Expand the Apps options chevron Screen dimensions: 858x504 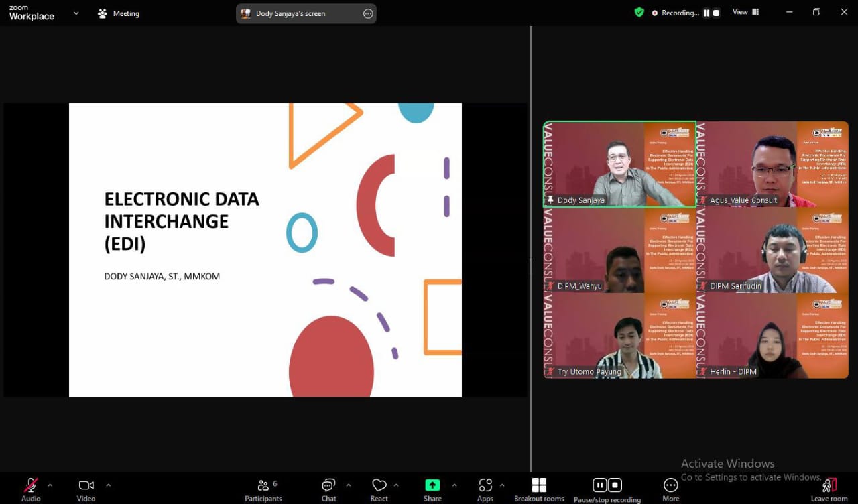502,485
